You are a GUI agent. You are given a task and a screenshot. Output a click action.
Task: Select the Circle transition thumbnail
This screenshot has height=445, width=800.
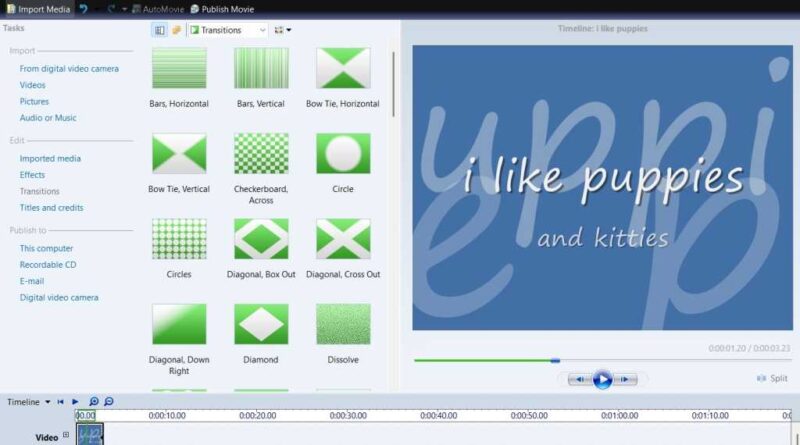click(343, 153)
